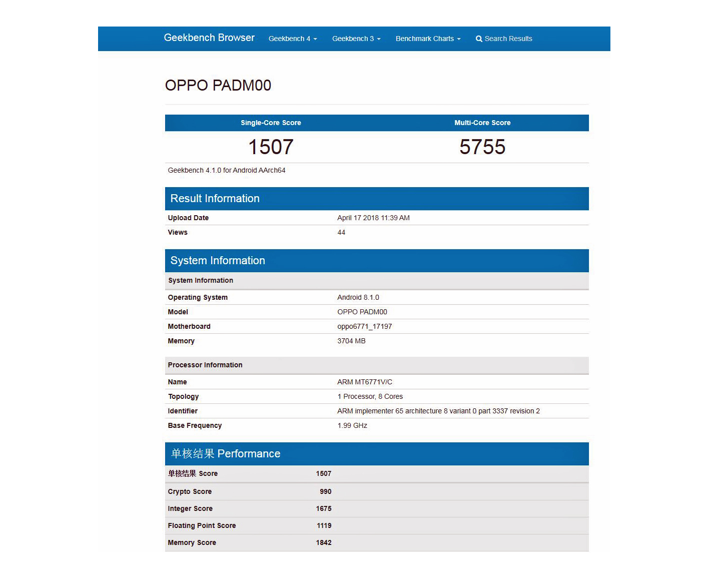This screenshot has height=579, width=728.
Task: Select the Floating Point Score value 1119
Action: point(324,526)
